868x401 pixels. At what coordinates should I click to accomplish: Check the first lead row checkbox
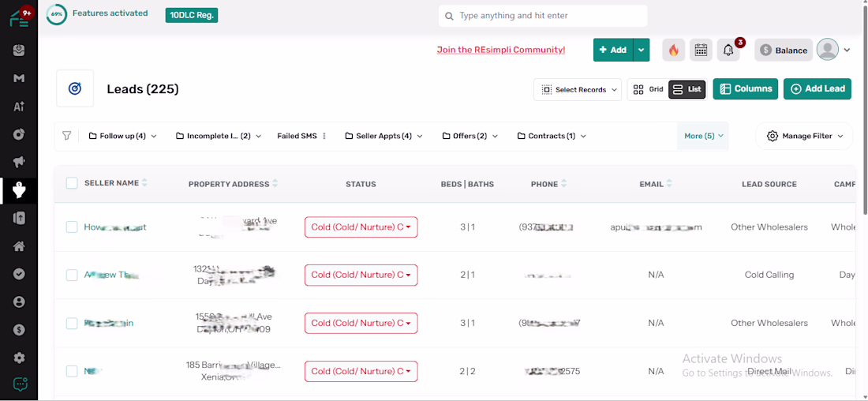pos(72,227)
